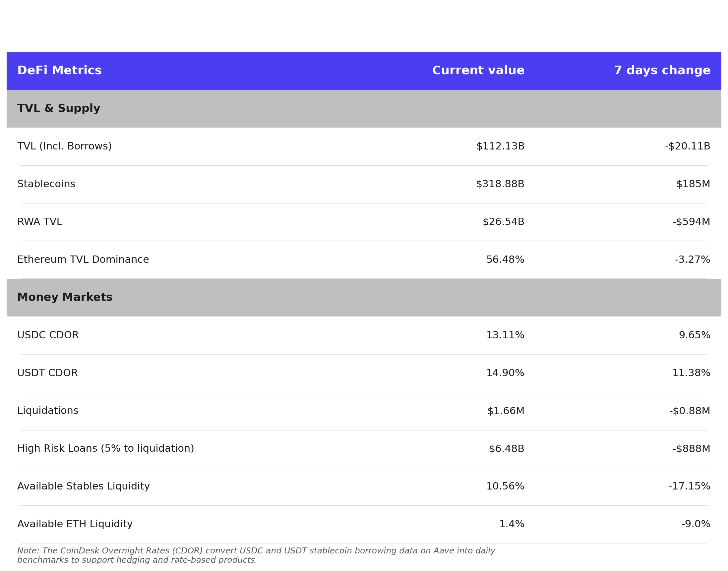
Task: Click the CDOR footnote text
Action: click(256, 555)
